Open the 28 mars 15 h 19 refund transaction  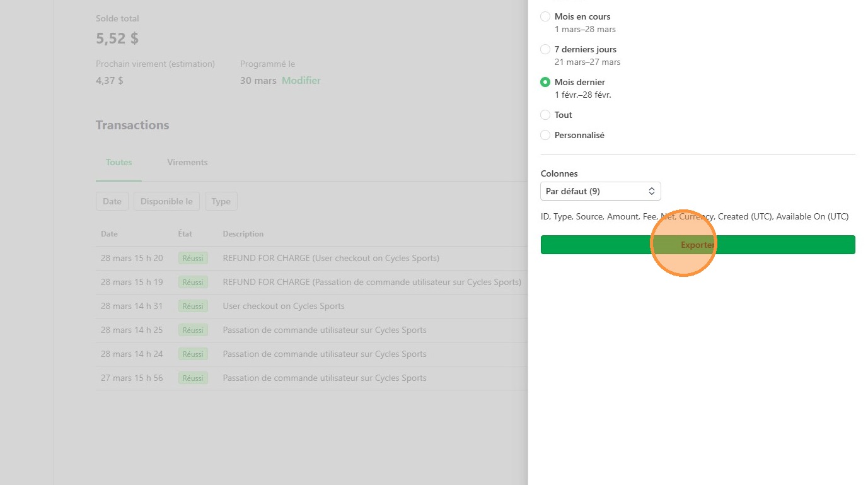point(371,282)
